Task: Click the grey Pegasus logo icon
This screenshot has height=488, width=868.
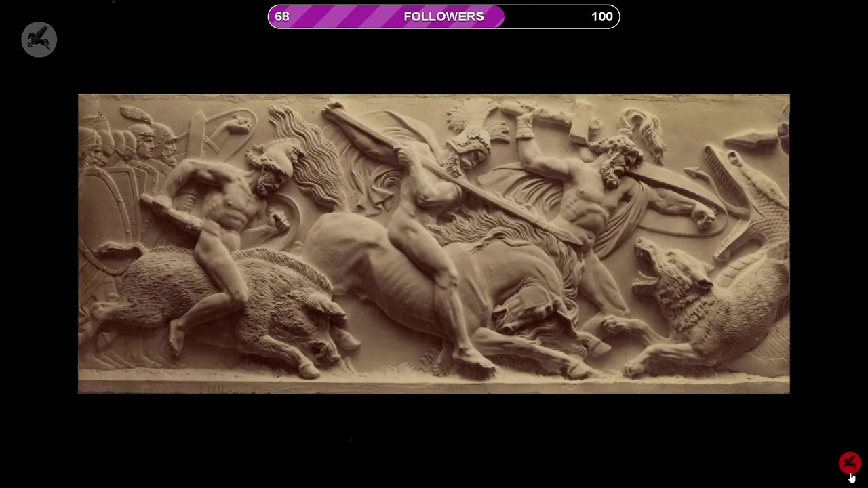Action: pos(39,39)
